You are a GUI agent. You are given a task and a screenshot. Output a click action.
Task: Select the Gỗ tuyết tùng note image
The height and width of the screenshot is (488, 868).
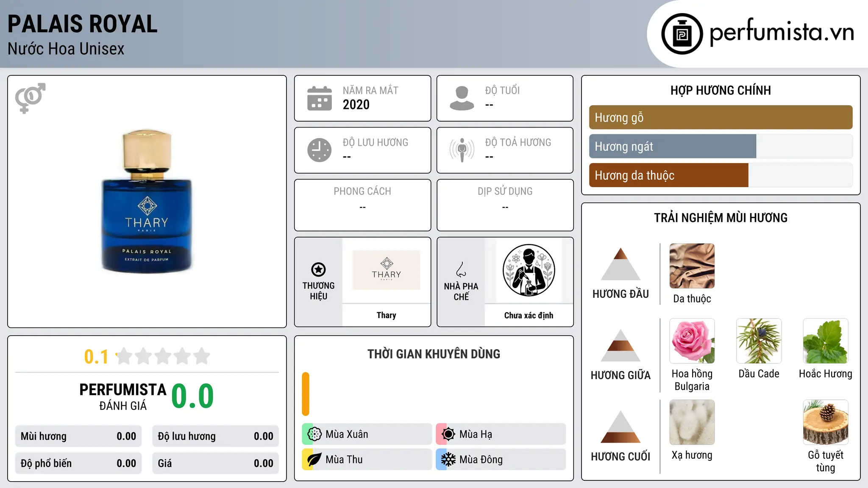[x=826, y=422]
